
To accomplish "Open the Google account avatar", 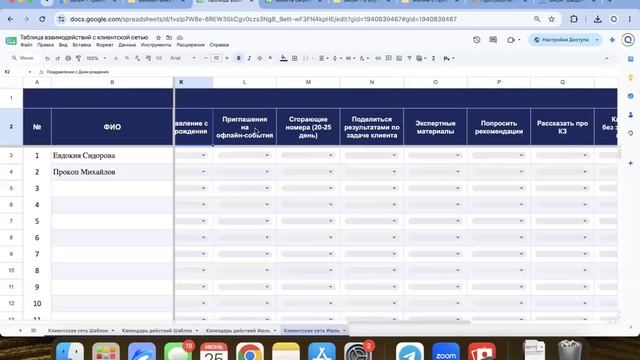I will click(628, 40).
